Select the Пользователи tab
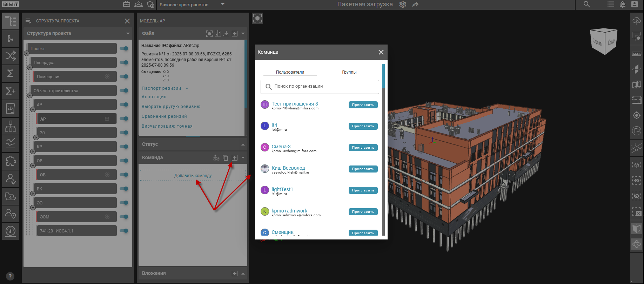This screenshot has height=284, width=644. [290, 72]
